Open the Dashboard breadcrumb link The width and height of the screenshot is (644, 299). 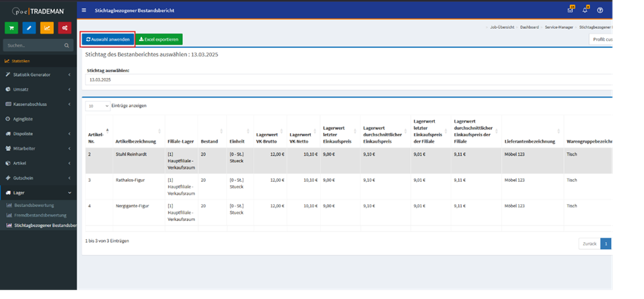[529, 27]
